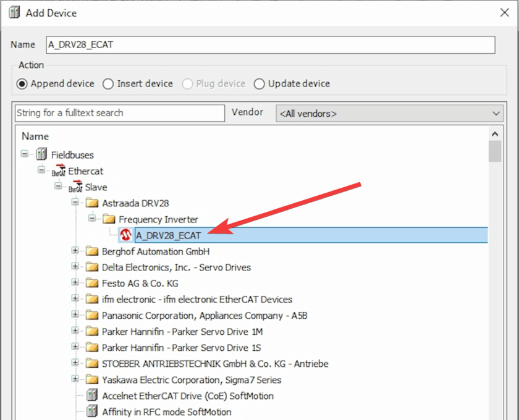Click the Fieldbuses device icon

point(41,154)
